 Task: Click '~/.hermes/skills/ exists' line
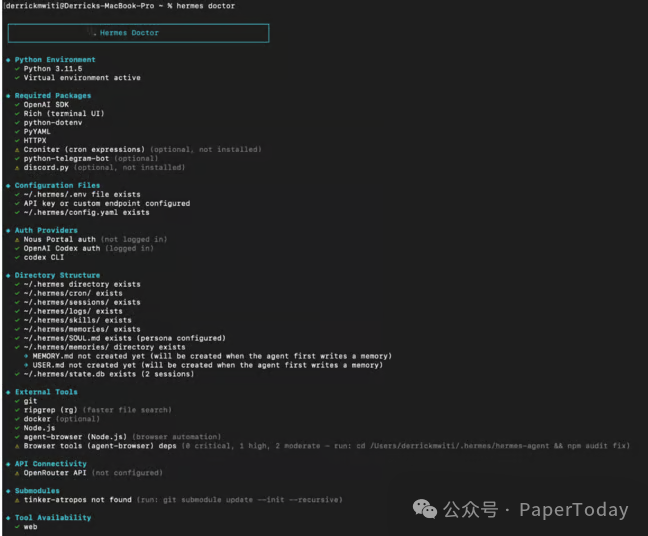tap(78, 320)
